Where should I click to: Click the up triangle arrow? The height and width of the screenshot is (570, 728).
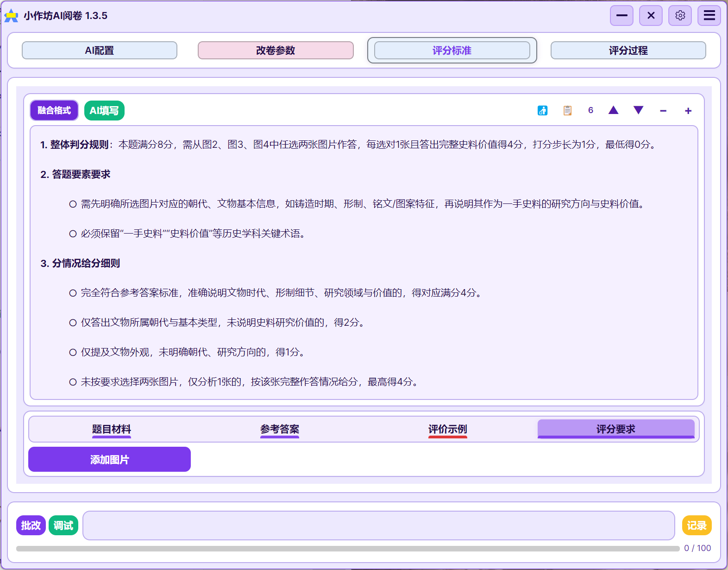coord(613,110)
